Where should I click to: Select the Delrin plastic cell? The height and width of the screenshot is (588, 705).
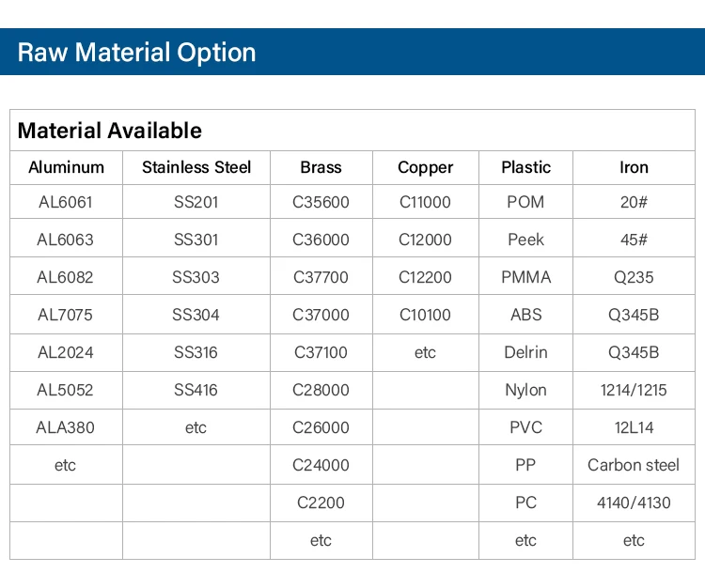pyautogui.click(x=525, y=352)
